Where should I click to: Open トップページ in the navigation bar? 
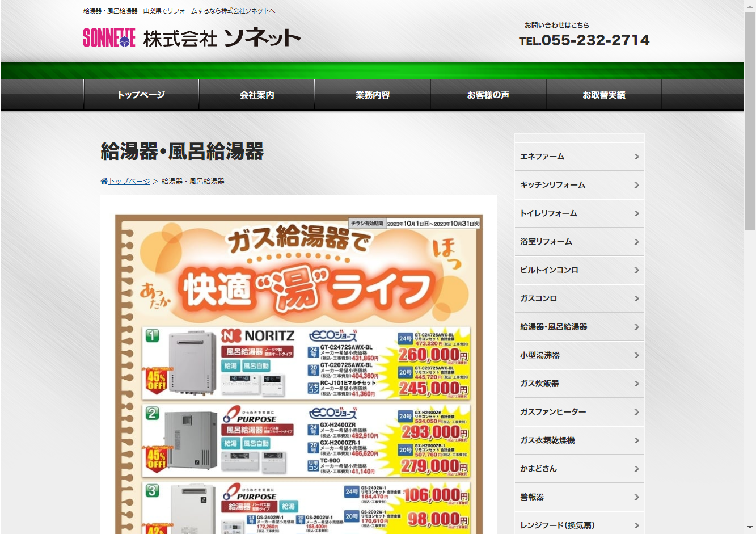[x=141, y=95]
